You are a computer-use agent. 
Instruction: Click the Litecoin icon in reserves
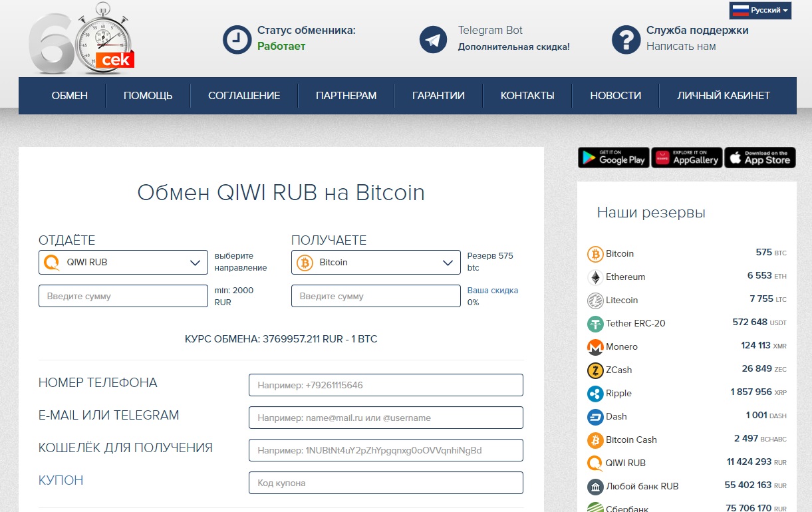point(595,301)
